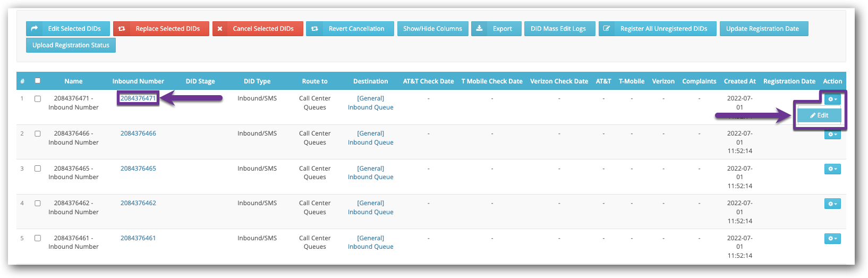868x278 pixels.
Task: Click Replace Selected DIDs button
Action: 161,29
